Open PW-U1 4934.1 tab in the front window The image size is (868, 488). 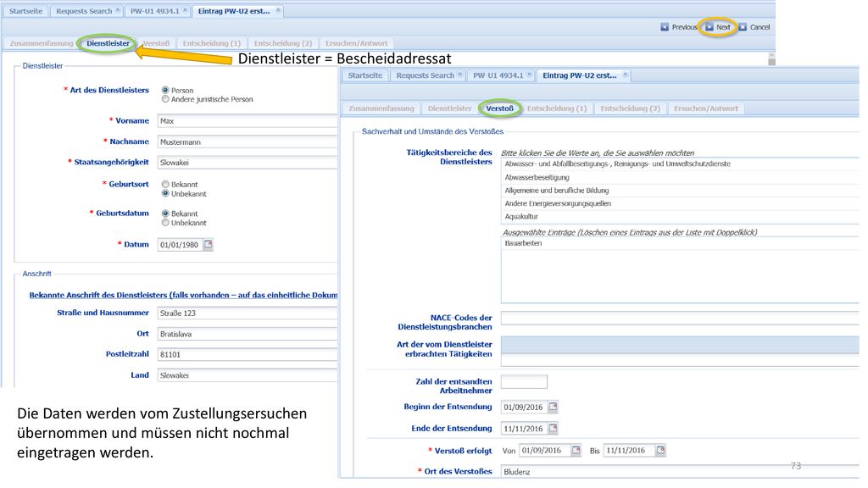click(500, 75)
